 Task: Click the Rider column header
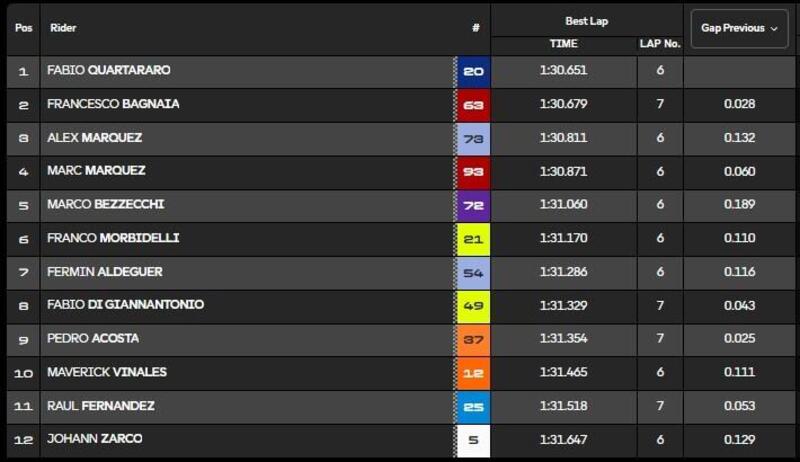[x=63, y=28]
